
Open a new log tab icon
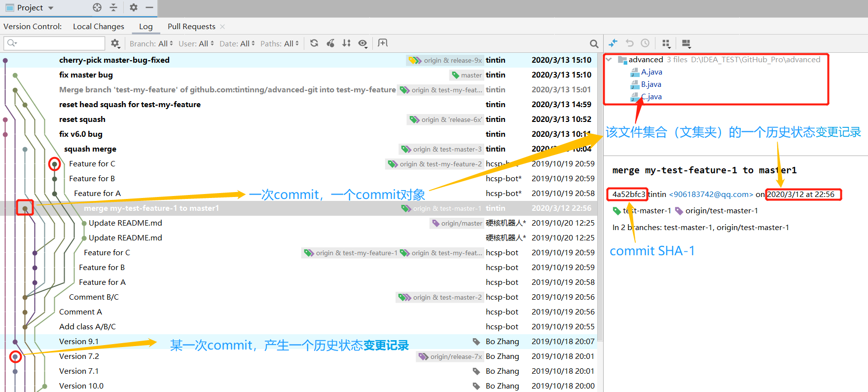tap(383, 43)
